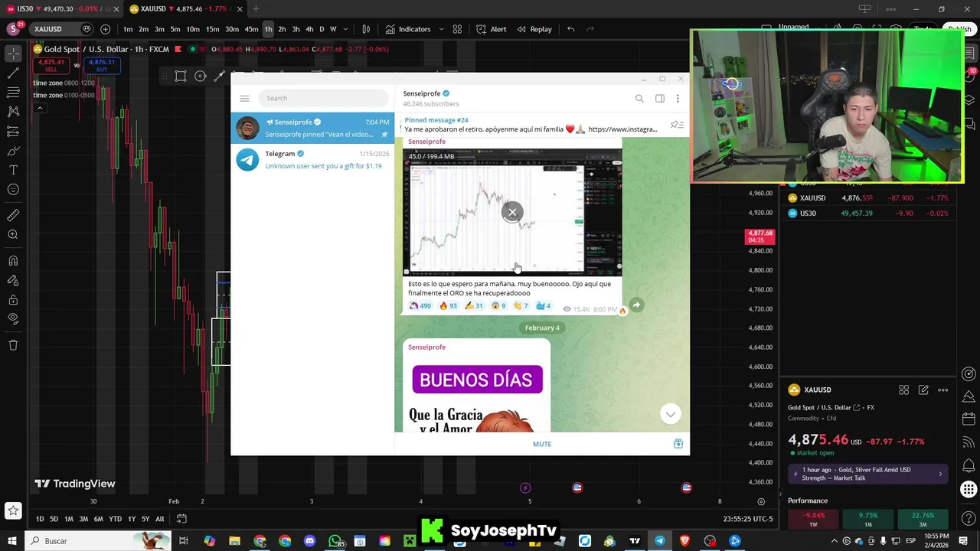Open chart type candles selector
The image size is (980, 551).
[366, 29]
